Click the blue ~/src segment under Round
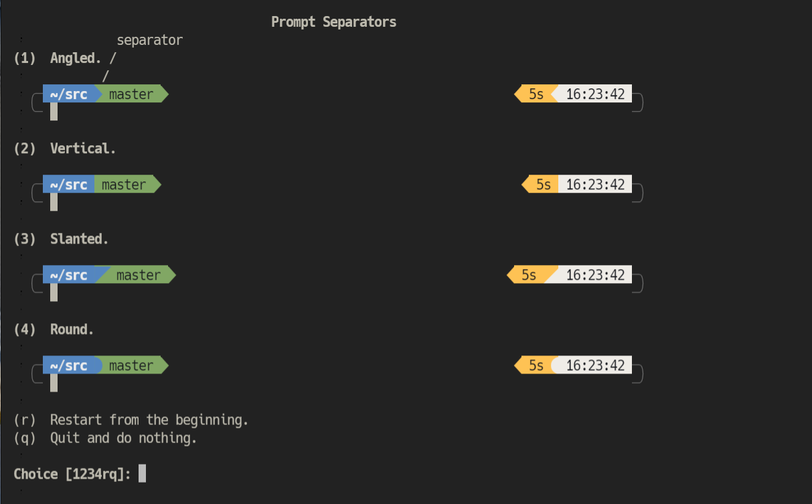This screenshot has width=812, height=504. (71, 365)
